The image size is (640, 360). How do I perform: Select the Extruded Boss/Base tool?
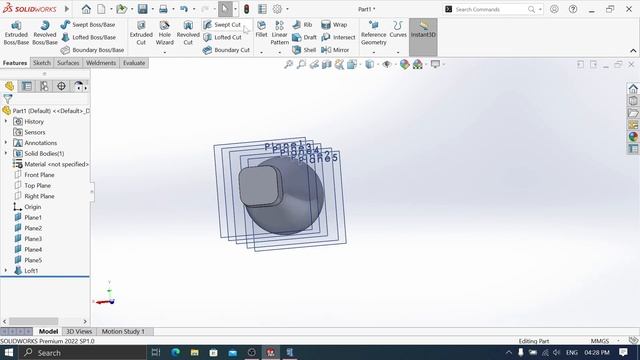click(x=16, y=33)
